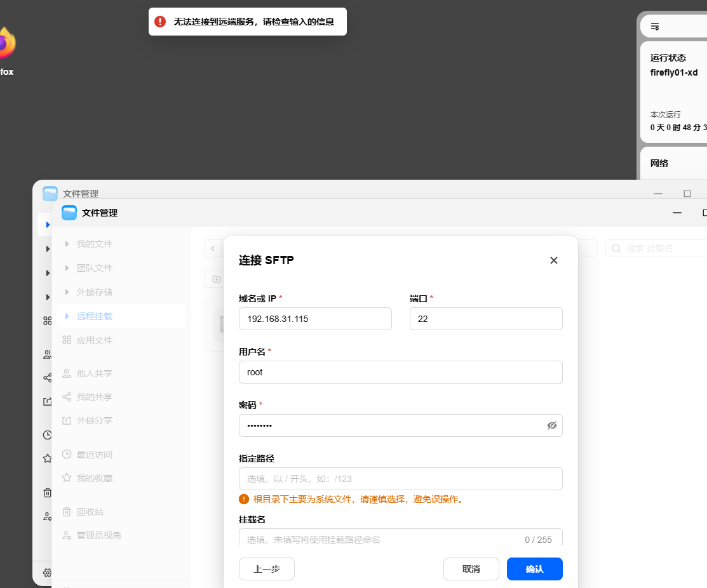The width and height of the screenshot is (707, 588).
Task: Focus the 用户名 field containing root
Action: click(400, 372)
